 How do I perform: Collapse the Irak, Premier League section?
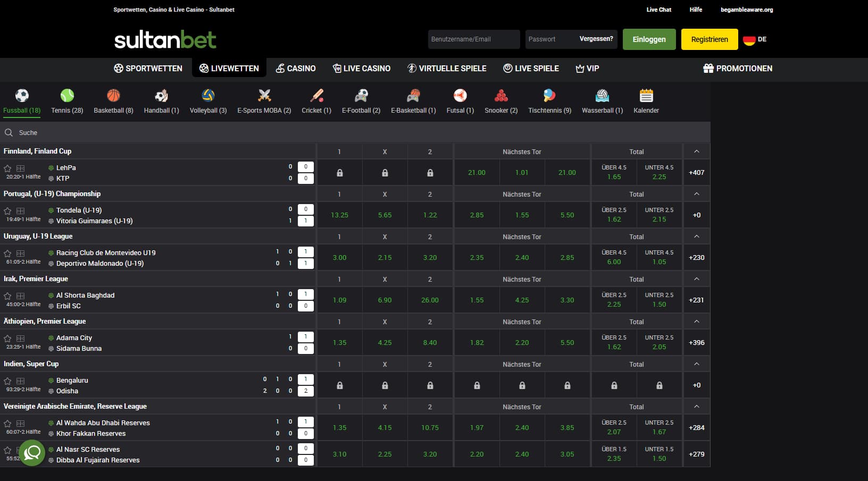[x=697, y=279]
